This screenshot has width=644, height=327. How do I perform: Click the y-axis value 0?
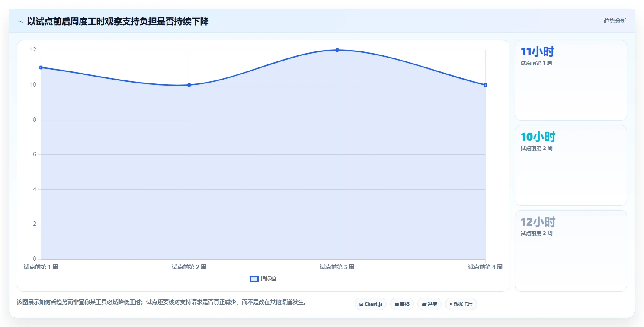tap(35, 259)
